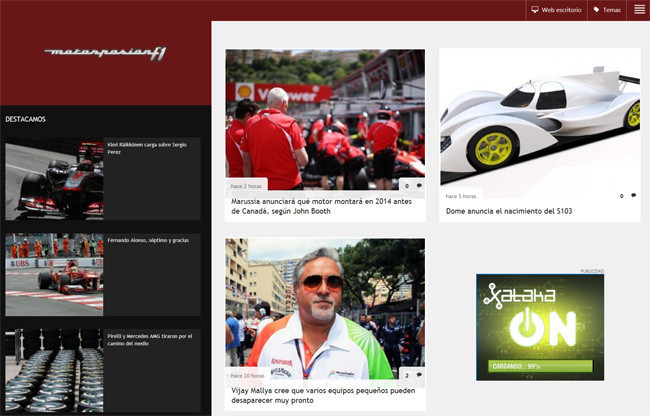Open comments bubble on Dome S103 article

pyautogui.click(x=633, y=195)
